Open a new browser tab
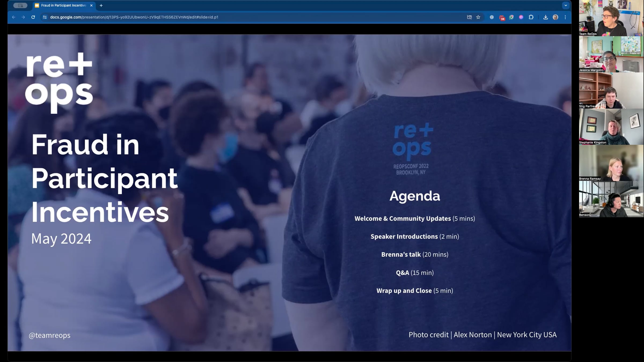 pos(101,5)
